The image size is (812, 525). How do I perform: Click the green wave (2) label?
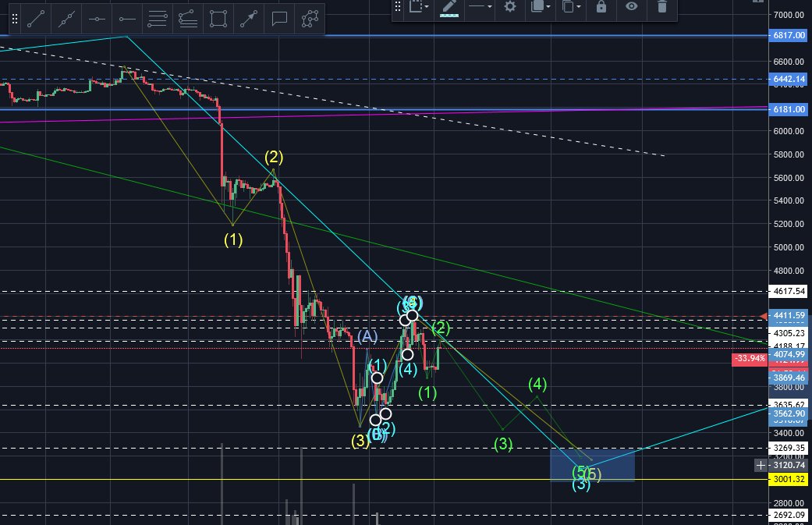click(x=441, y=327)
